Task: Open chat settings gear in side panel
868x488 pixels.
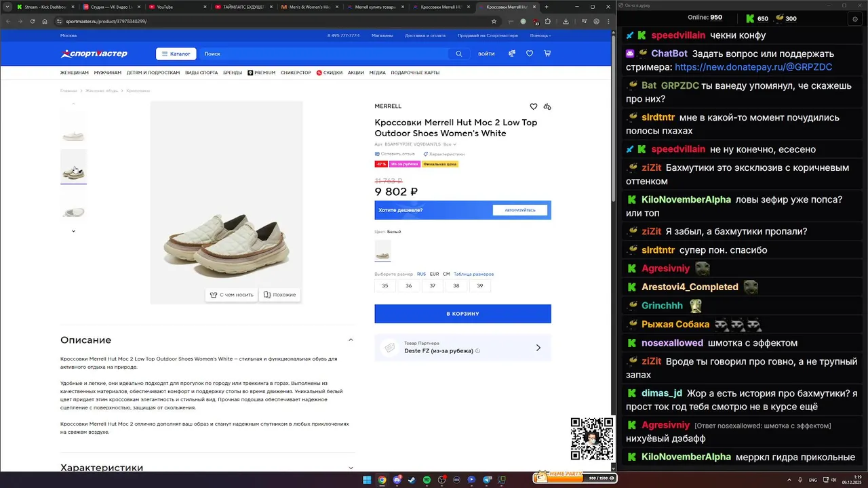Action: pyautogui.click(x=854, y=18)
